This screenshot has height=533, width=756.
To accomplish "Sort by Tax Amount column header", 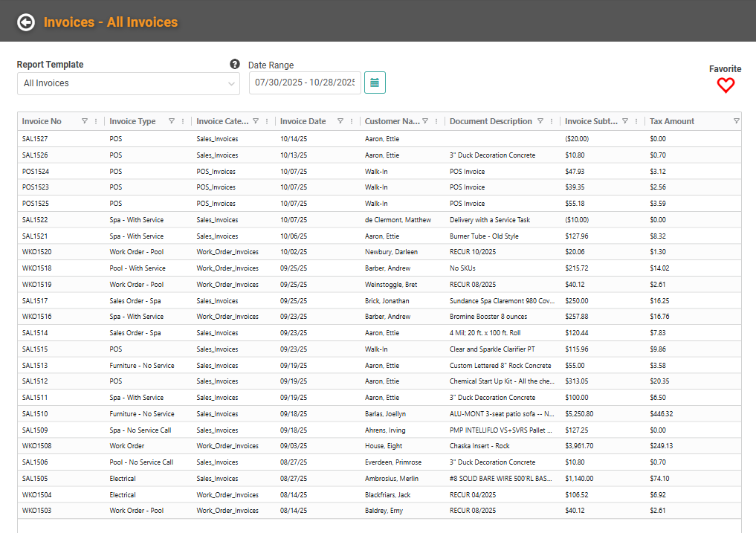I will coord(672,121).
